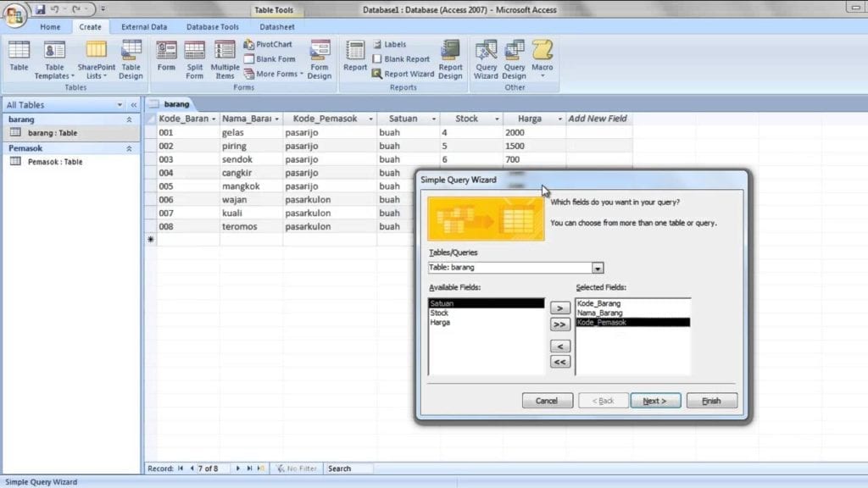Click the Add New Field column

tap(598, 119)
